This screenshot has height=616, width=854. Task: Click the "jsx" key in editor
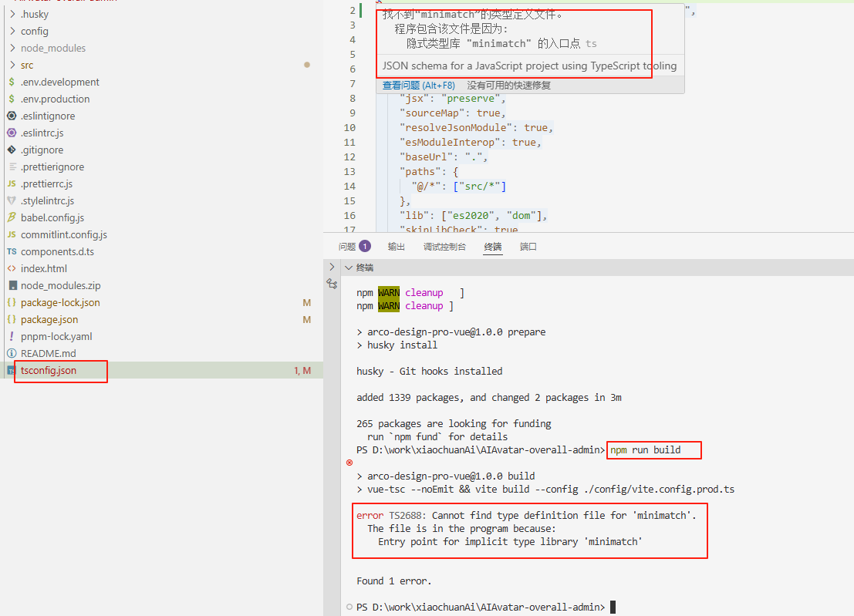coord(414,99)
